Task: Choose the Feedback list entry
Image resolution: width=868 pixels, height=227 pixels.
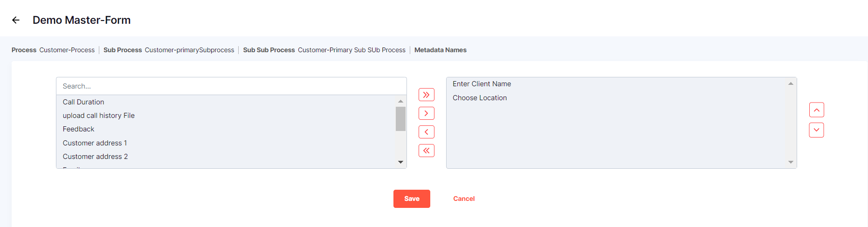Action: pos(79,129)
